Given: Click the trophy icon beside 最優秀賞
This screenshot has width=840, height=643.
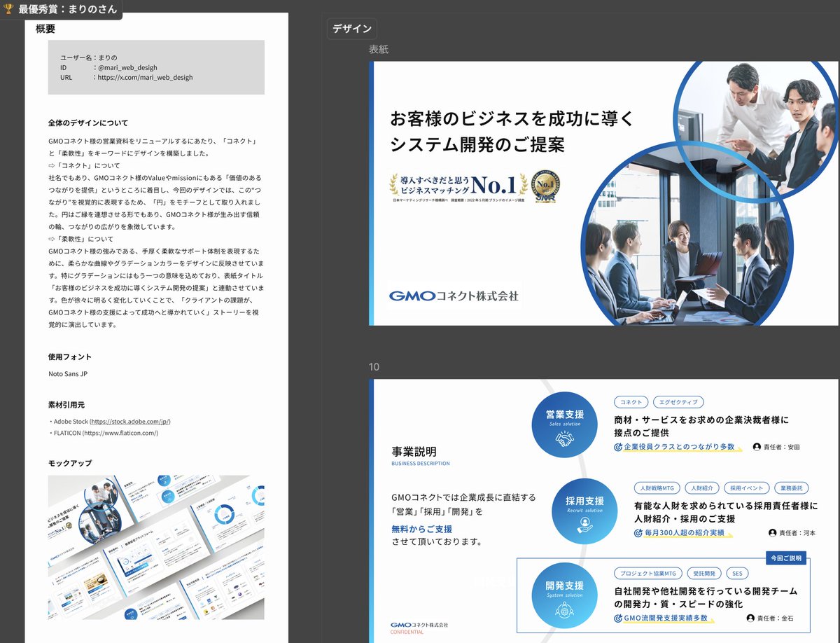Looking at the screenshot, I should [8, 9].
